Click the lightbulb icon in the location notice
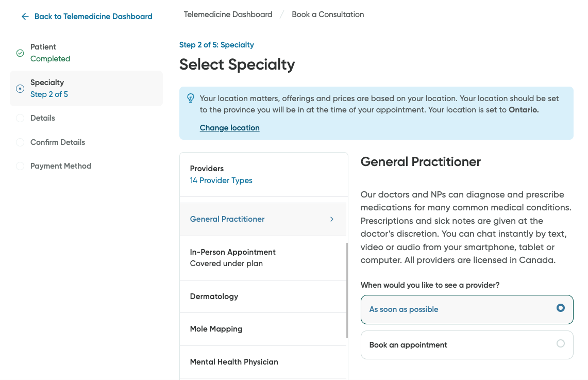The height and width of the screenshot is (380, 588). point(191,98)
